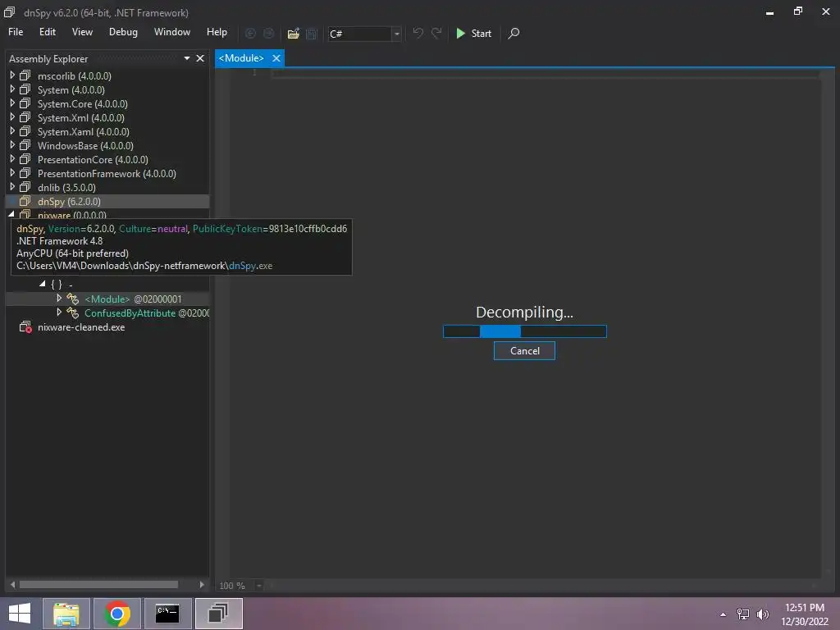Select the System.Core assembly icon

click(x=25, y=103)
